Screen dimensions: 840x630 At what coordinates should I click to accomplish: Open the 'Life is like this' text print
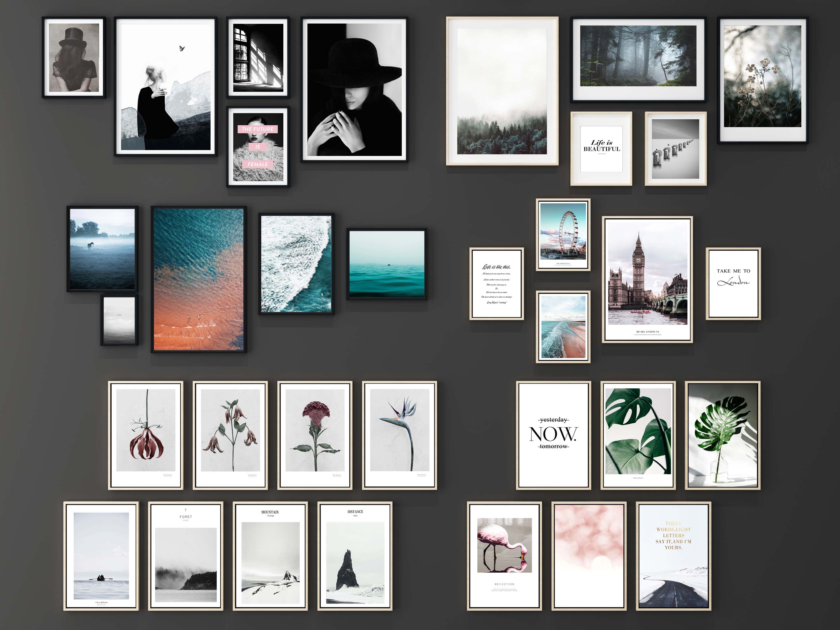tap(497, 284)
